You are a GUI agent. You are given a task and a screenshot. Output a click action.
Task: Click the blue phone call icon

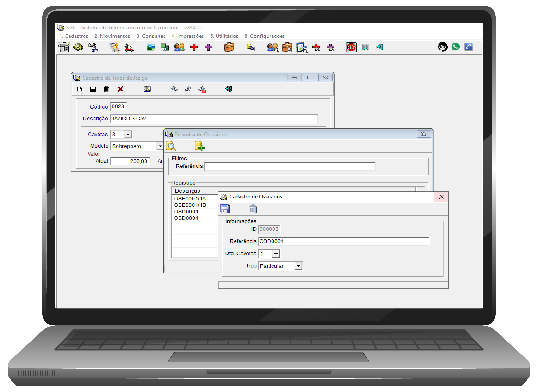point(469,47)
